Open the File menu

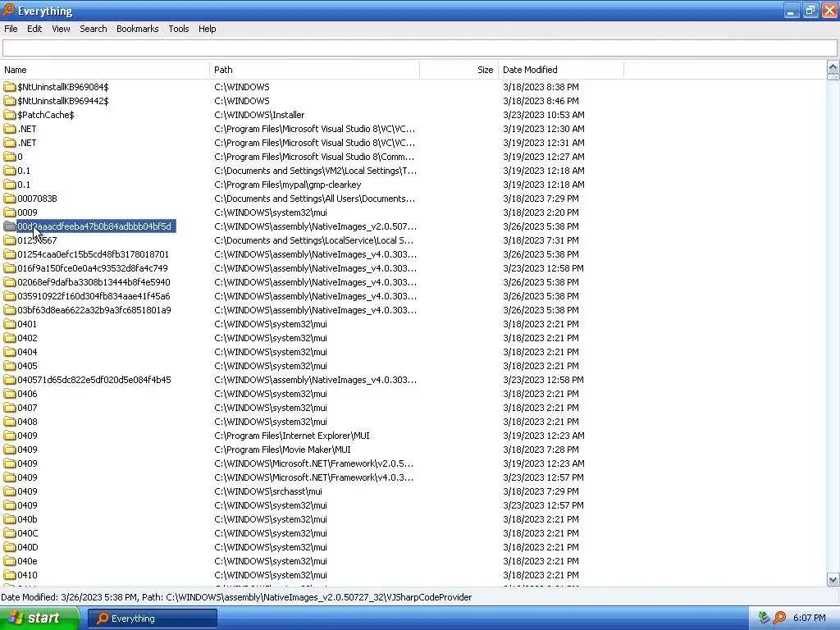pos(11,29)
